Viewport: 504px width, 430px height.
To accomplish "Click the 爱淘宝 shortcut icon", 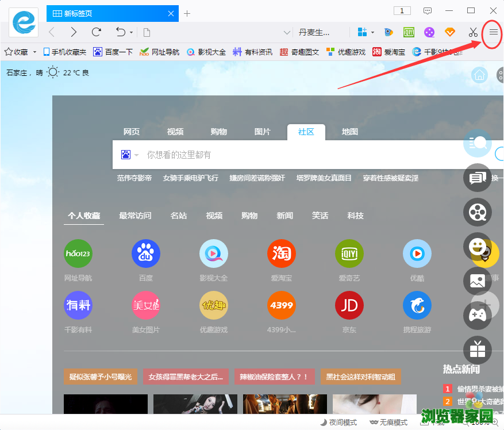I will coord(282,253).
